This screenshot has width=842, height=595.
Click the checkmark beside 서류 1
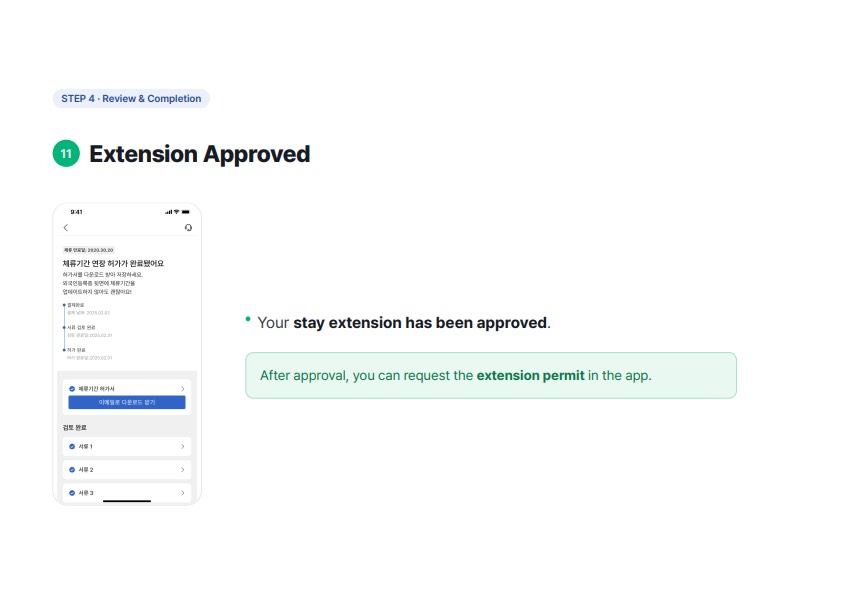pos(72,446)
